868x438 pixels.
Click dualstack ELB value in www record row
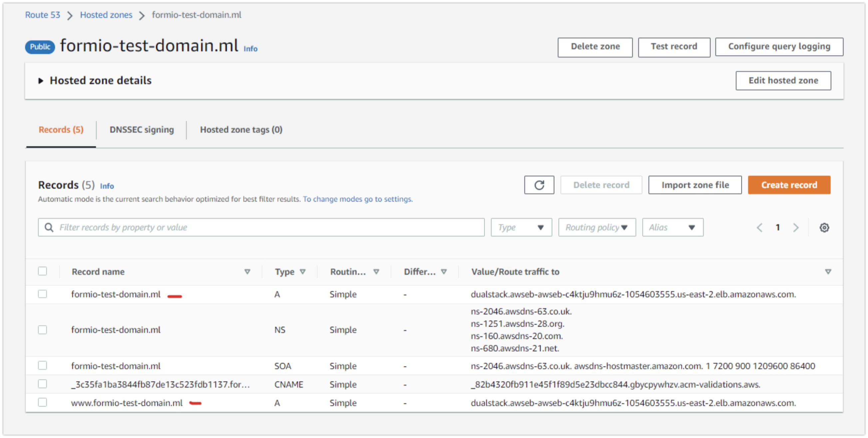tap(633, 403)
